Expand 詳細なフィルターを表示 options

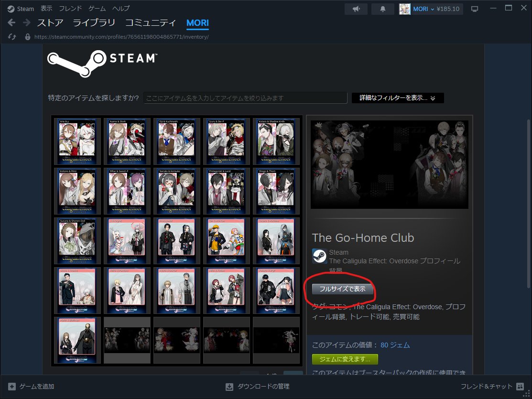(x=398, y=98)
